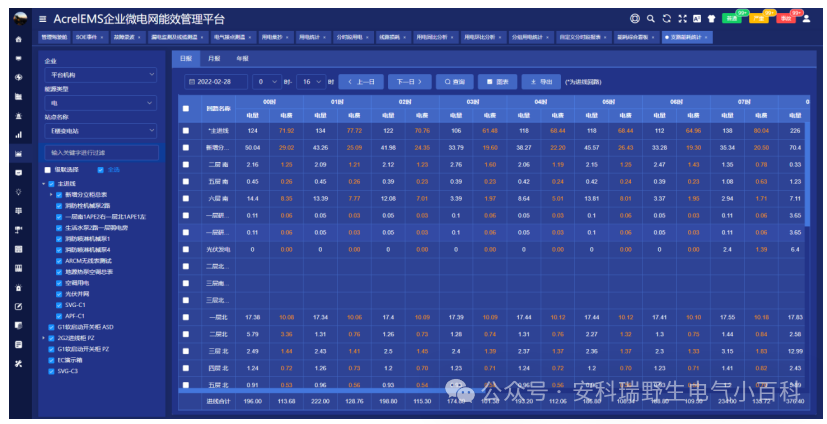
Task: Click the lifebuoy help icon in header
Action: click(x=634, y=18)
